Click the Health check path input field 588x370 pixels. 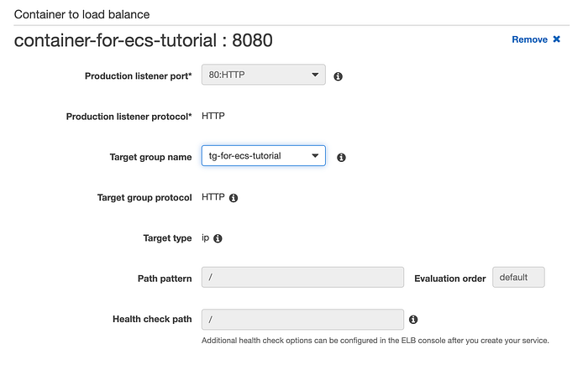(x=302, y=320)
